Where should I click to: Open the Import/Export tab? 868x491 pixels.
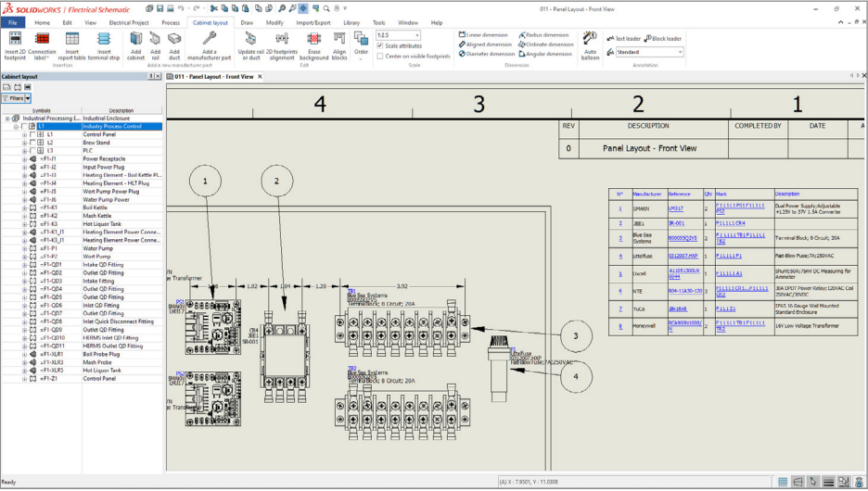click(x=313, y=22)
